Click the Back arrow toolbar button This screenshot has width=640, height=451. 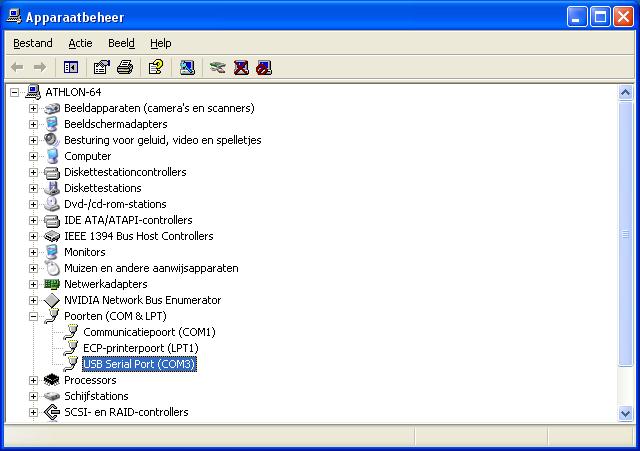tap(17, 67)
